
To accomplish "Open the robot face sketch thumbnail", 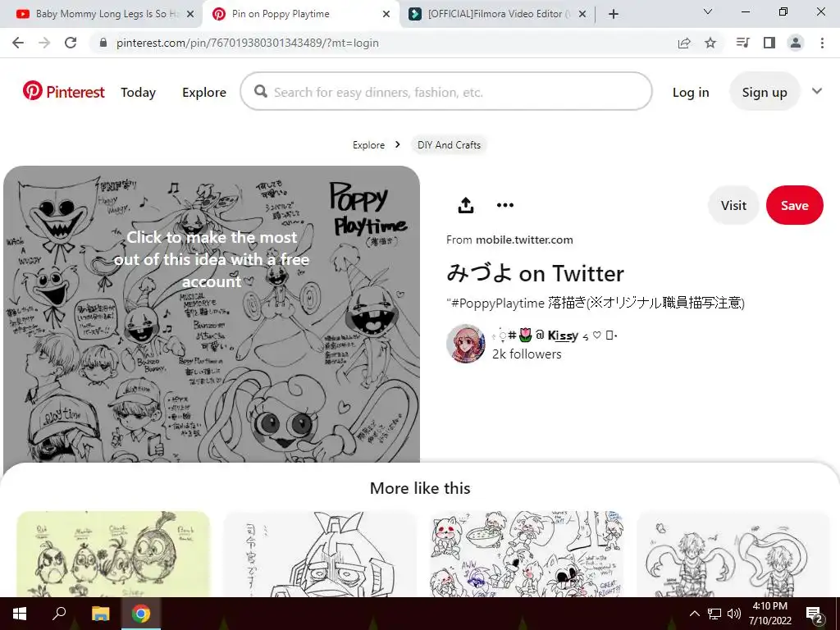I will 320,554.
